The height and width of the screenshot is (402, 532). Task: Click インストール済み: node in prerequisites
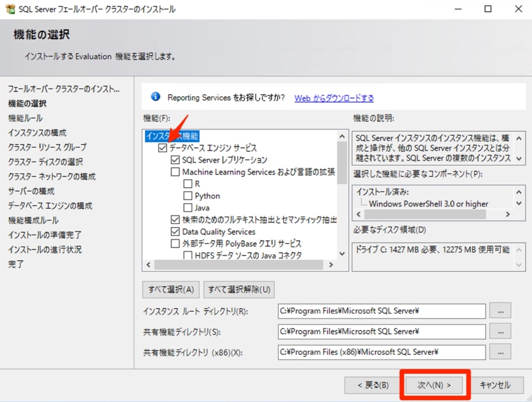[x=382, y=192]
